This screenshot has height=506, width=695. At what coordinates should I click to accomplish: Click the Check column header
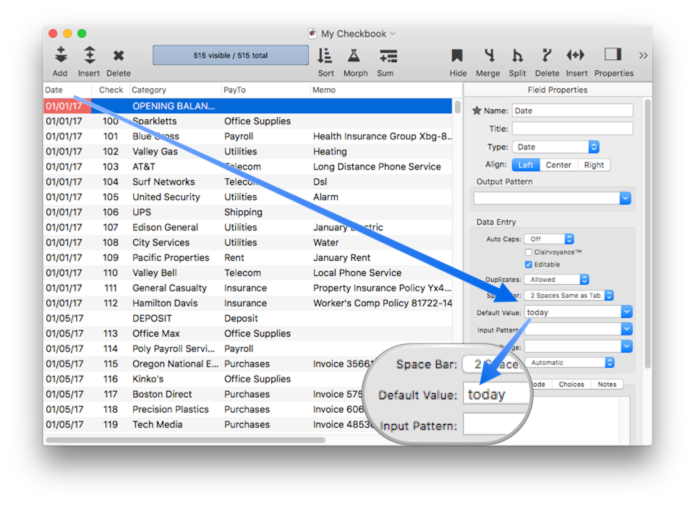coord(111,90)
